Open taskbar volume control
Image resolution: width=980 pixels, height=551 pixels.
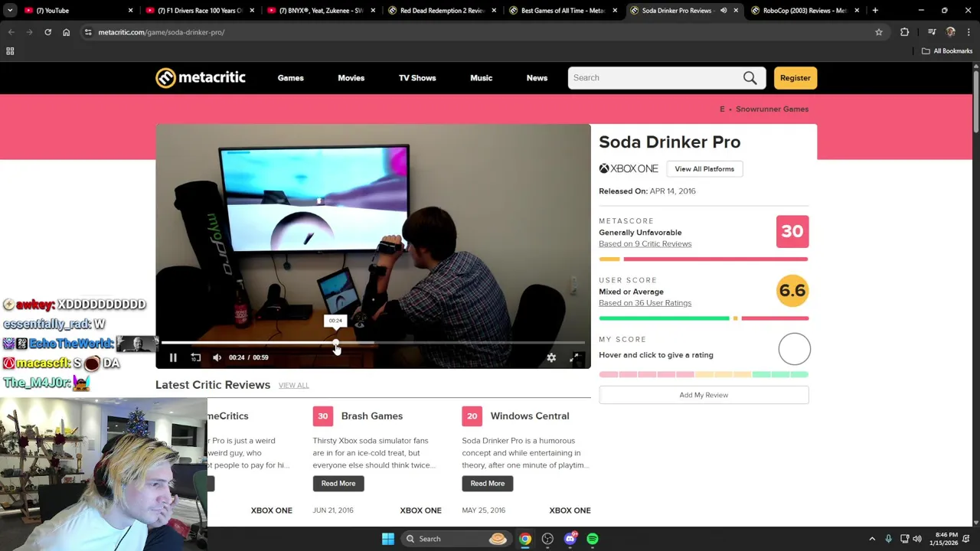coord(917,539)
